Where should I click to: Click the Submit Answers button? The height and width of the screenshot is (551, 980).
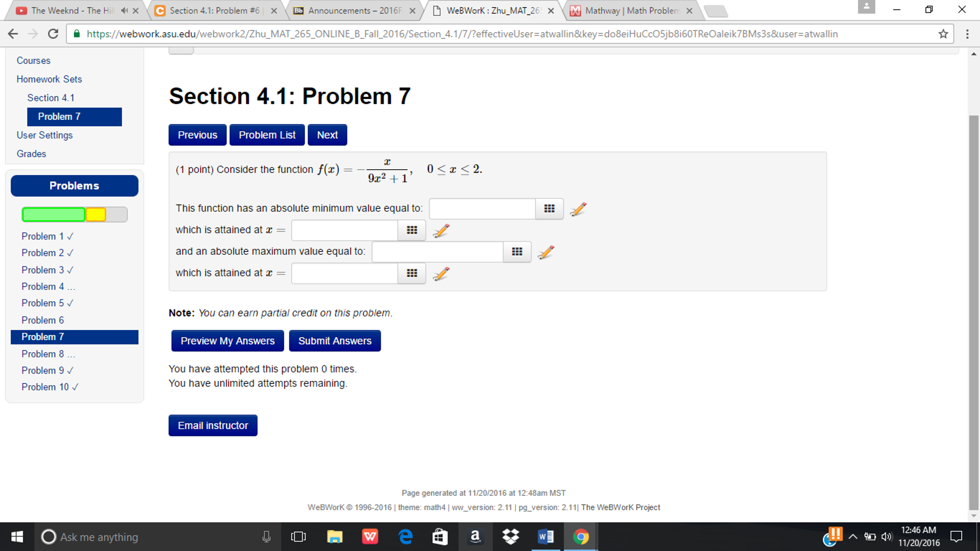click(335, 340)
